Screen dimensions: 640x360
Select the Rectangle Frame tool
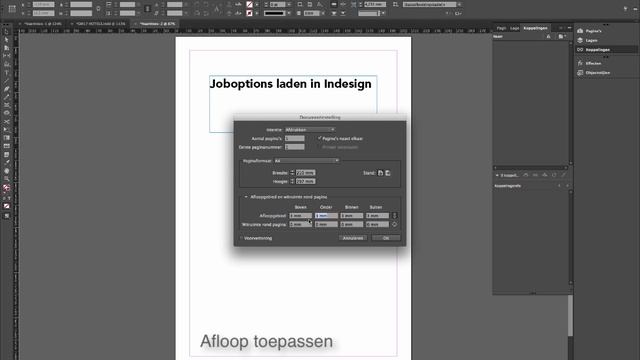[7, 105]
